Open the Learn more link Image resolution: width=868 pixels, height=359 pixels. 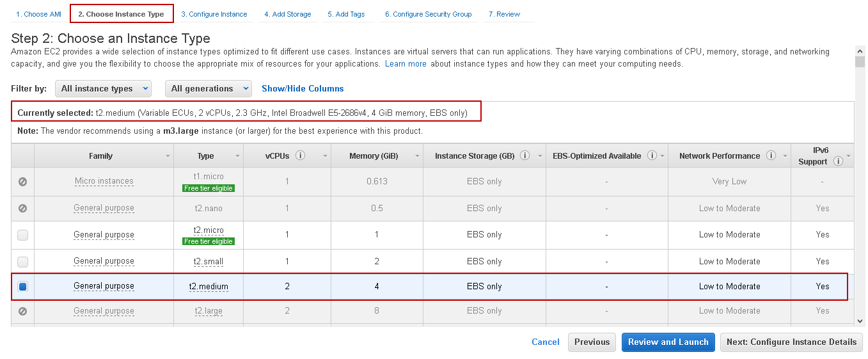(x=406, y=64)
